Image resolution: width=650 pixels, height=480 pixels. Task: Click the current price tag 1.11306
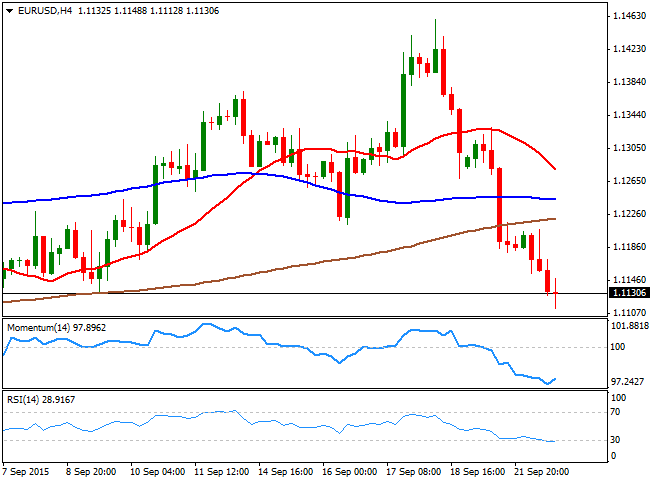point(629,293)
